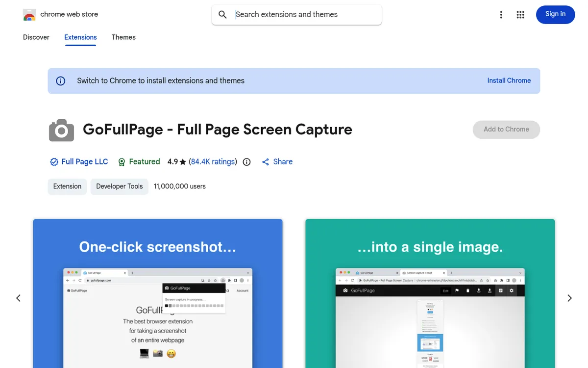Click the disabled Add to Chrome button

tap(506, 130)
